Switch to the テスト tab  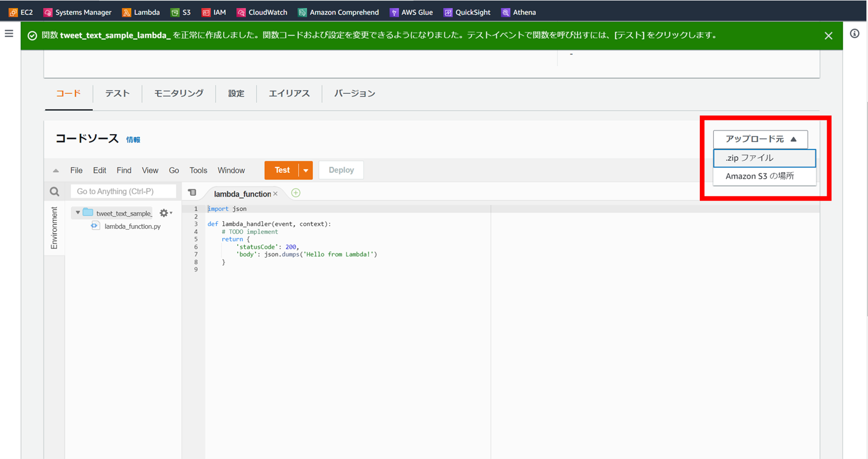tap(117, 93)
